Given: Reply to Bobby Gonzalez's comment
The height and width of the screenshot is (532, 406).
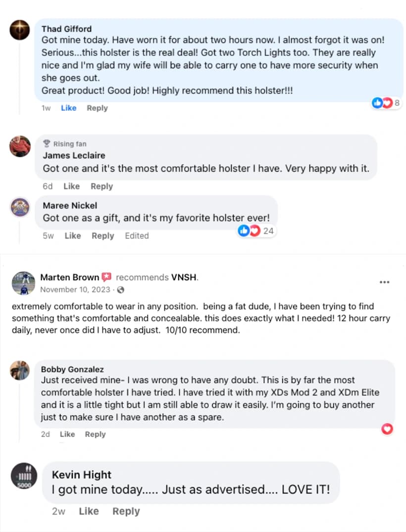Looking at the screenshot, I should coord(95,434).
